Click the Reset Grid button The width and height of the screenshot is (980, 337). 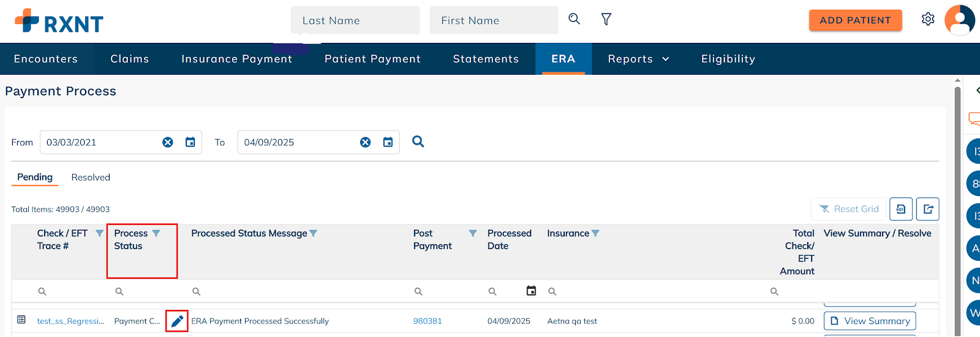[849, 209]
